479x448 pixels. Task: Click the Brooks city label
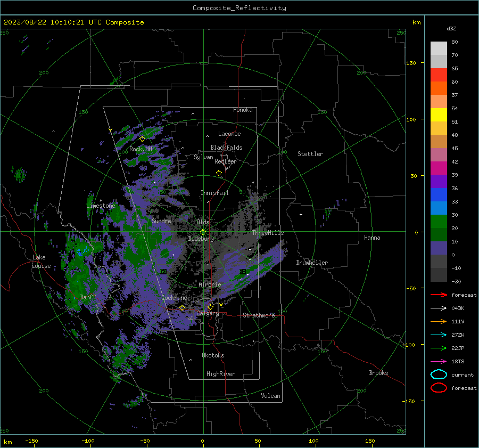click(378, 373)
